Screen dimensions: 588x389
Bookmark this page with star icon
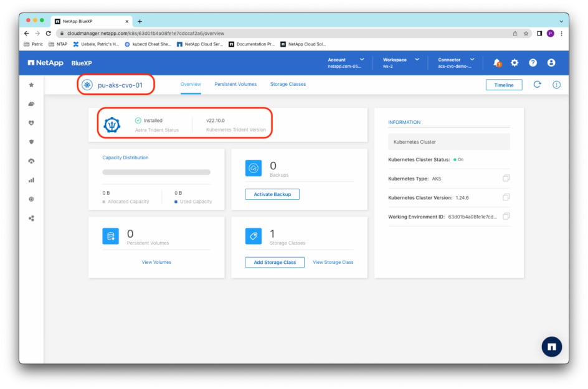[526, 34]
